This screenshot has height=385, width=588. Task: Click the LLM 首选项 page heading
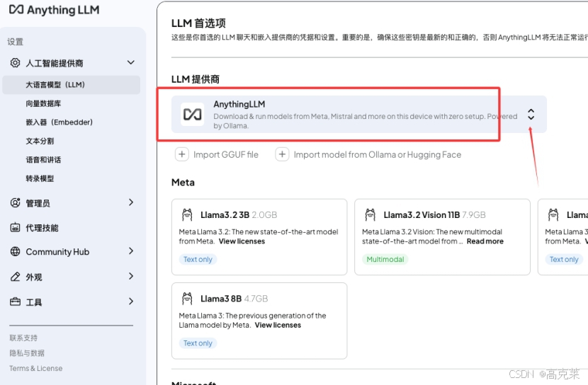(x=198, y=23)
